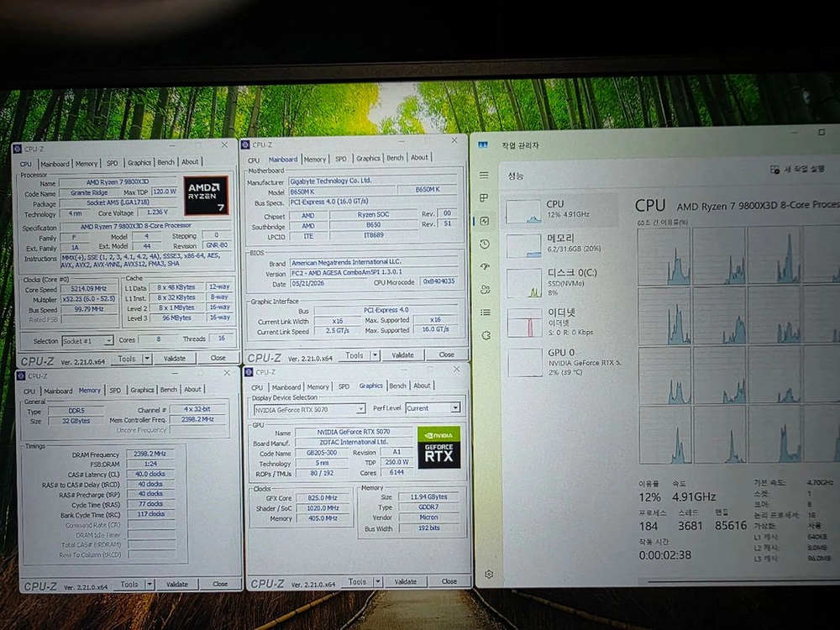Click title bar icon of CPU-Z memory timings window
The width and height of the screenshot is (840, 630).
click(20, 376)
